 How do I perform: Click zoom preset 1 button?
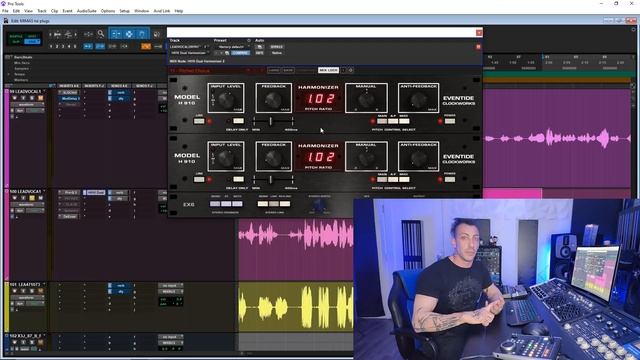(x=51, y=46)
